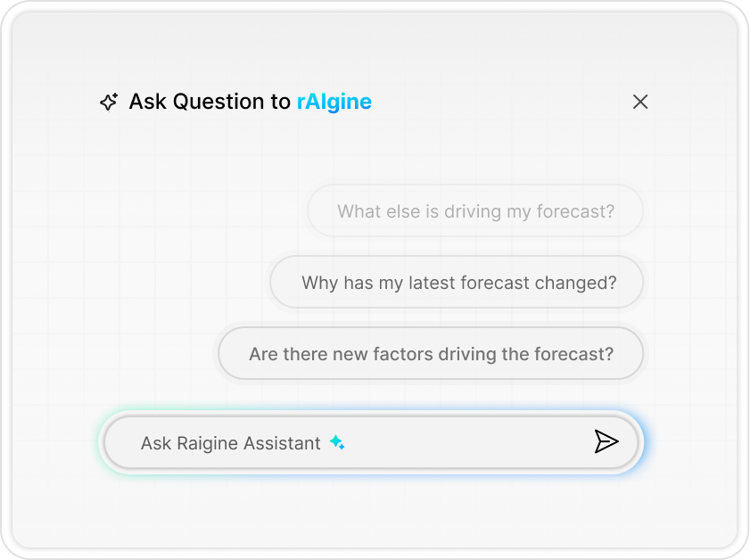The width and height of the screenshot is (750, 560).
Task: Choose "Why has my latest forecast changed?" prompt
Action: click(x=458, y=283)
